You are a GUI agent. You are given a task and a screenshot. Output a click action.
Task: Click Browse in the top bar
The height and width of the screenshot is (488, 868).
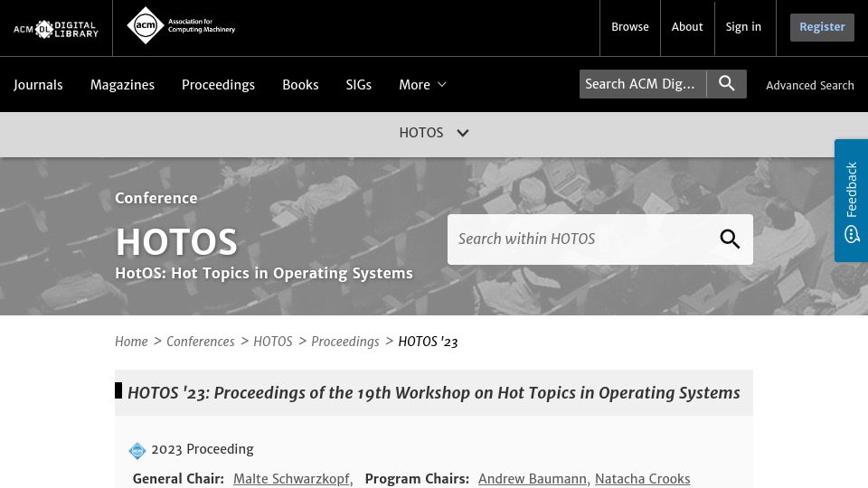(x=630, y=26)
